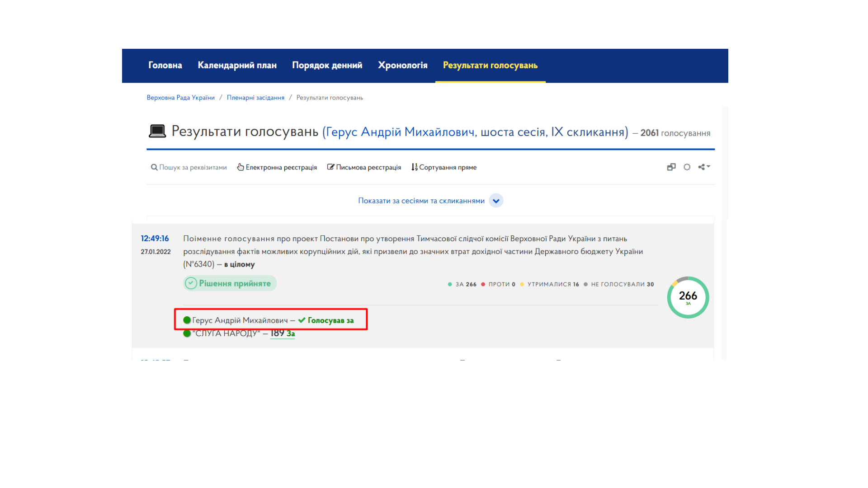Click green dot beside Герус Андрій Михайлович
The width and height of the screenshot is (868, 488).
click(187, 320)
